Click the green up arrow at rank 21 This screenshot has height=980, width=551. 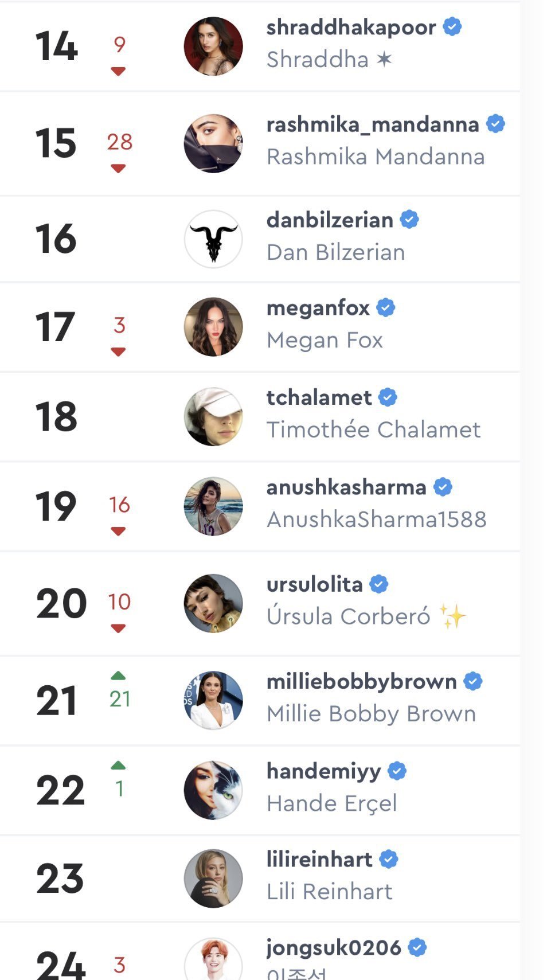click(x=118, y=676)
